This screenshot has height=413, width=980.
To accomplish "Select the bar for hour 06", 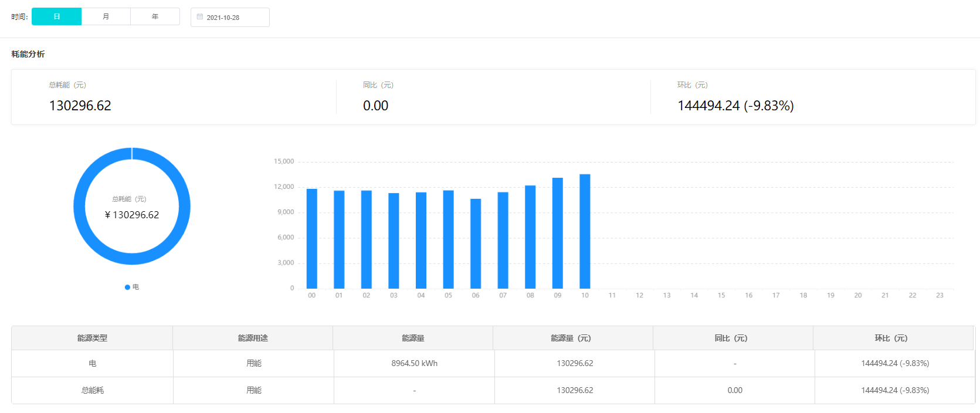I will pos(476,243).
